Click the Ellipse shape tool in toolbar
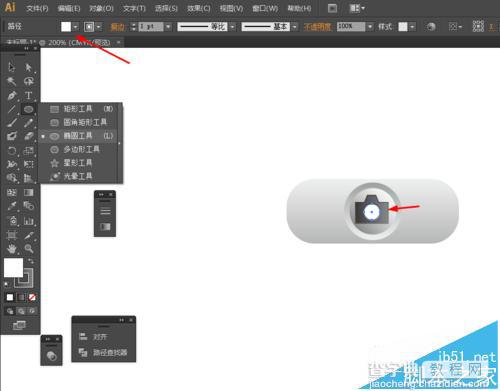Image resolution: width=500 pixels, height=391 pixels. coord(28,109)
